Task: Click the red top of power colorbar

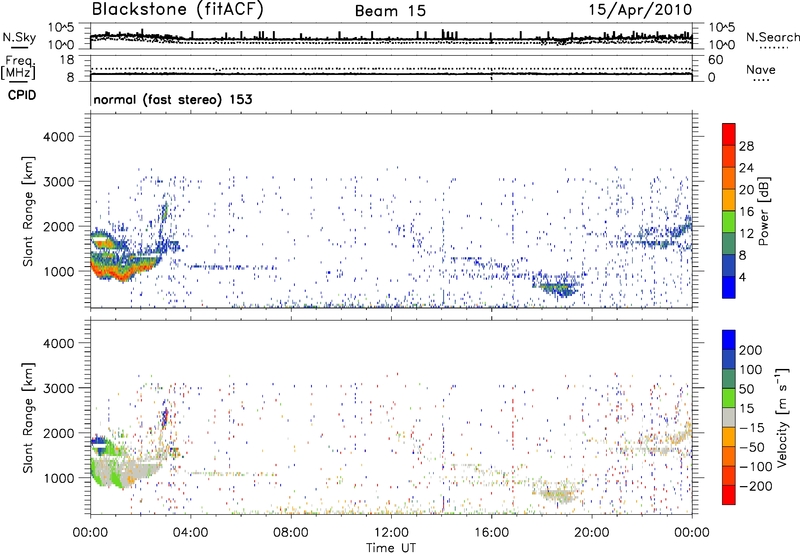Action: (x=729, y=134)
